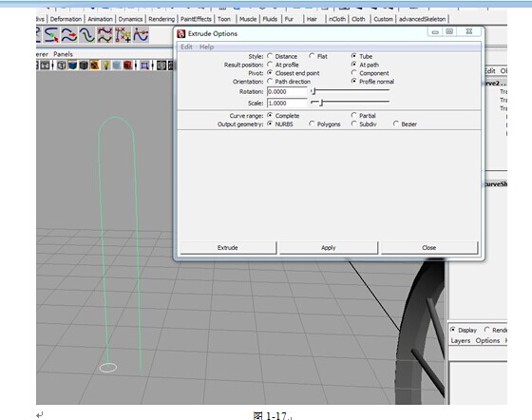Image resolution: width=532 pixels, height=420 pixels.
Task: Open the layer editor Options menu
Action: click(487, 340)
